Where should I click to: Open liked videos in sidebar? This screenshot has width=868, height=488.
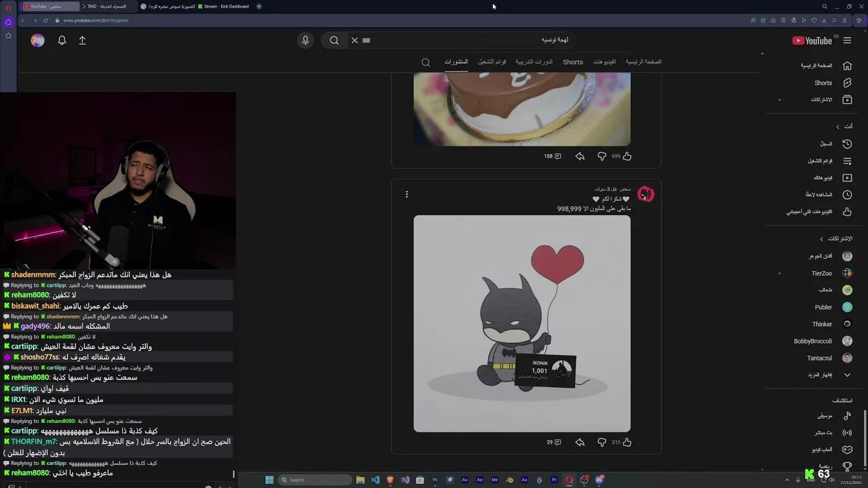coord(819,211)
